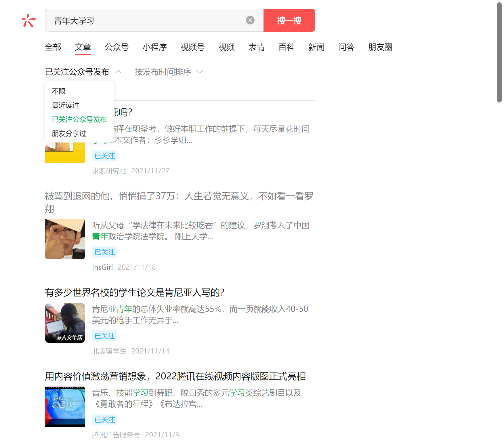Click the date 2021/11/18
Viewport: 504px width, 441px height.
tap(137, 267)
